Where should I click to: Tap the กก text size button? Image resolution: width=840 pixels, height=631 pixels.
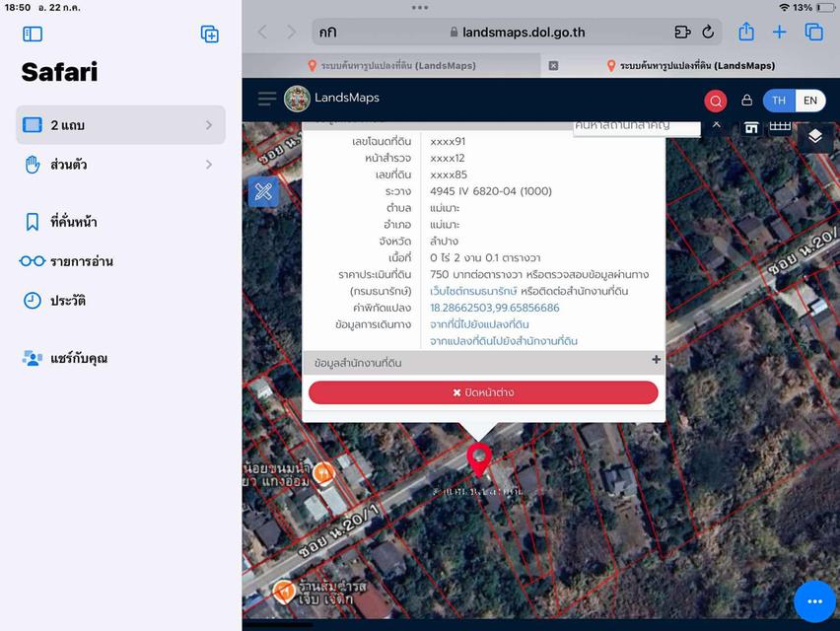[328, 33]
